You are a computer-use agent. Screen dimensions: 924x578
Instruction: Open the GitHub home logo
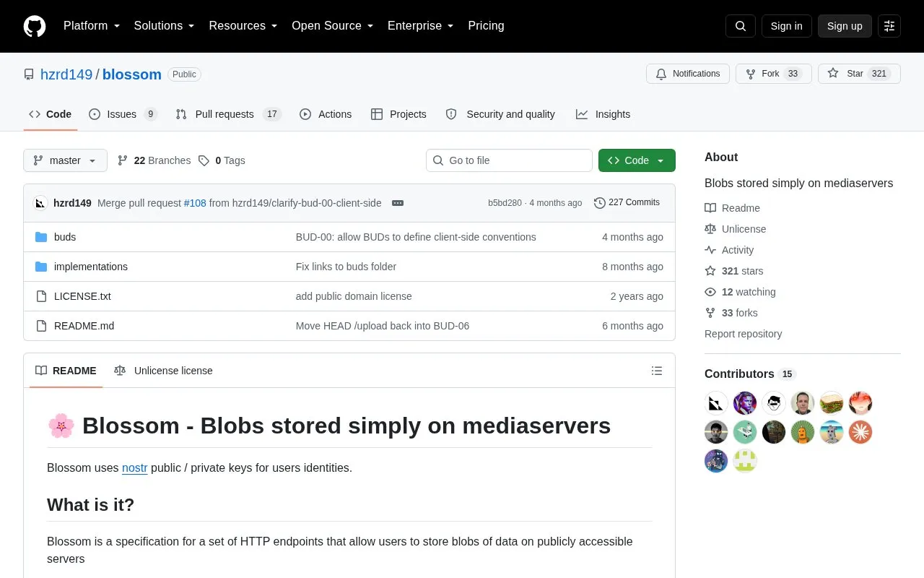[35, 26]
